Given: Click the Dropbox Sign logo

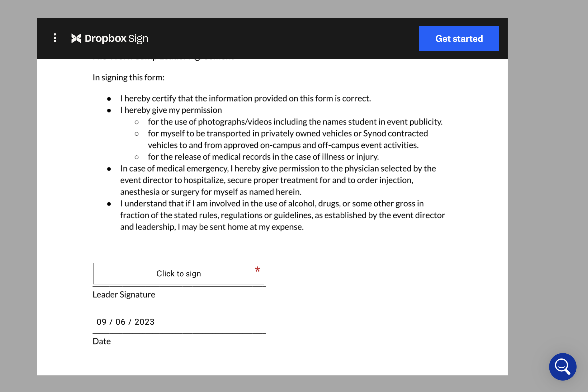Looking at the screenshot, I should 110,38.
